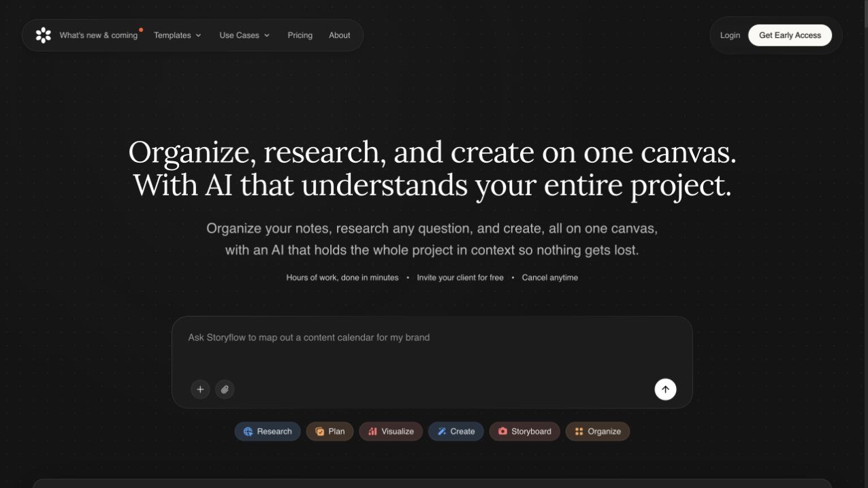Click the main headline 'Organize, research, and create'
Image resolution: width=868 pixels, height=488 pixels.
click(432, 169)
